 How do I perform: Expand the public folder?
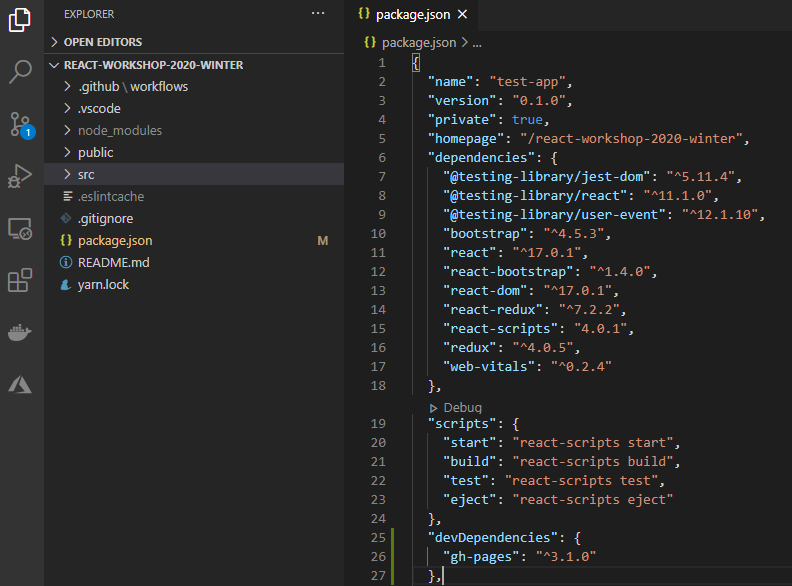pyautogui.click(x=194, y=153)
